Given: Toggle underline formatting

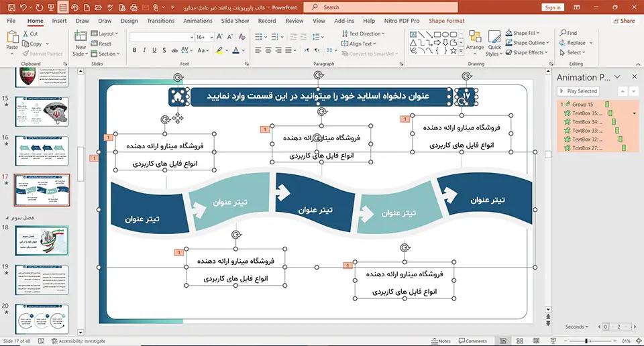Looking at the screenshot, I should [x=154, y=50].
